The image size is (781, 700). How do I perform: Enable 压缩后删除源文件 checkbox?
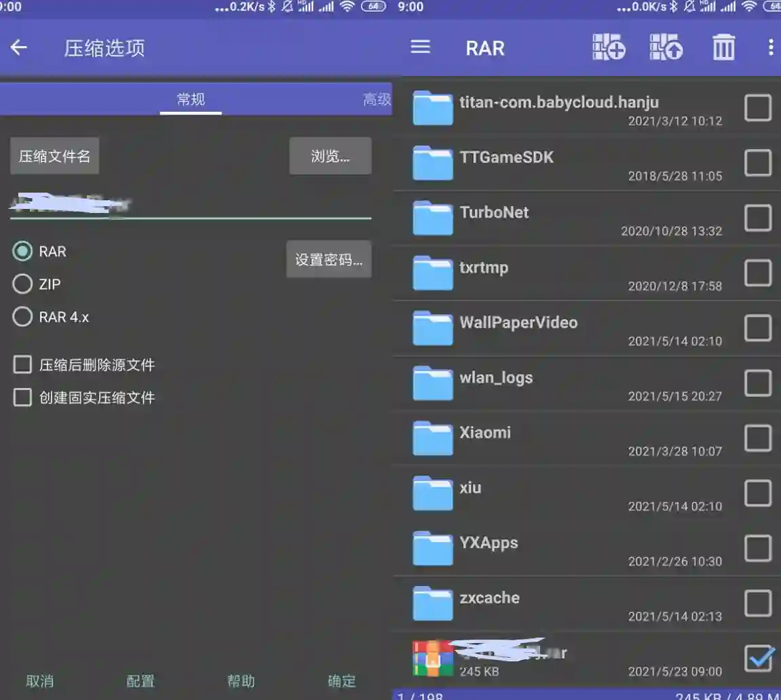point(22,364)
